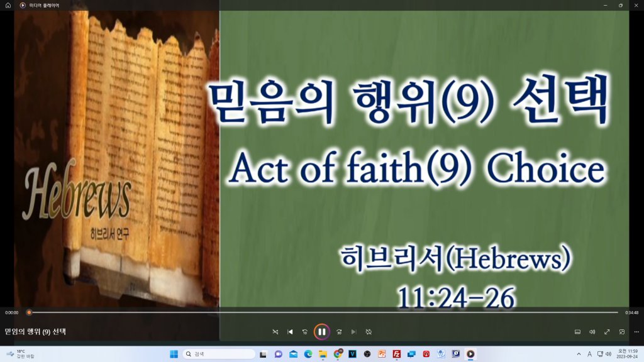Open the more options menu
644x362 pixels.
pos(636,331)
